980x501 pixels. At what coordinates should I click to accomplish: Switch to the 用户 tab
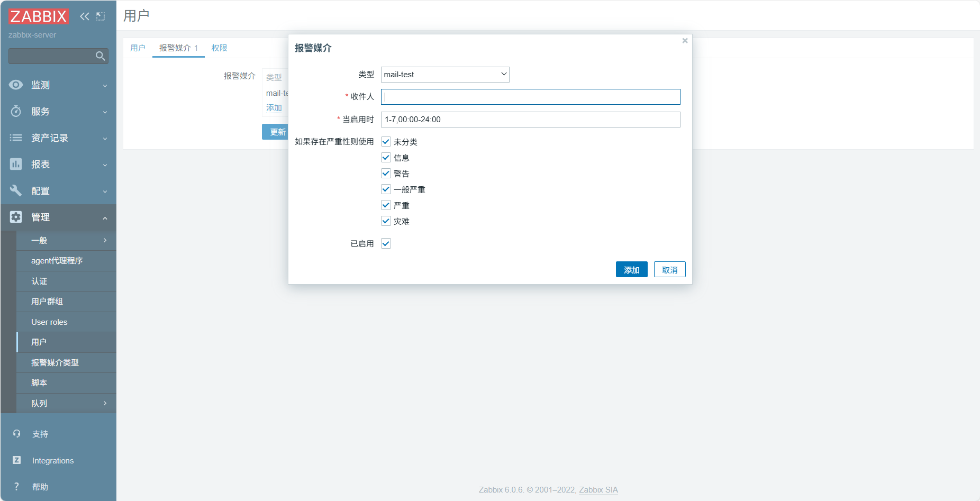138,48
